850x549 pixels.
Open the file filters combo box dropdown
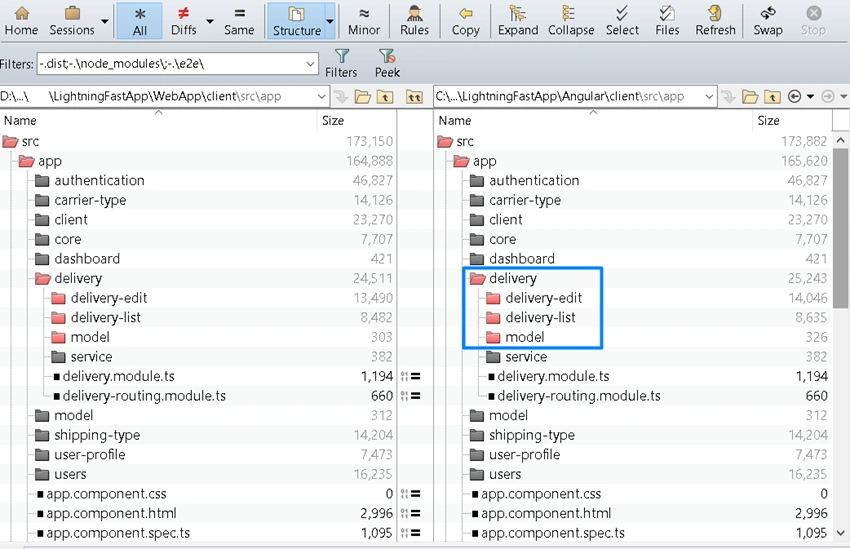click(x=310, y=64)
